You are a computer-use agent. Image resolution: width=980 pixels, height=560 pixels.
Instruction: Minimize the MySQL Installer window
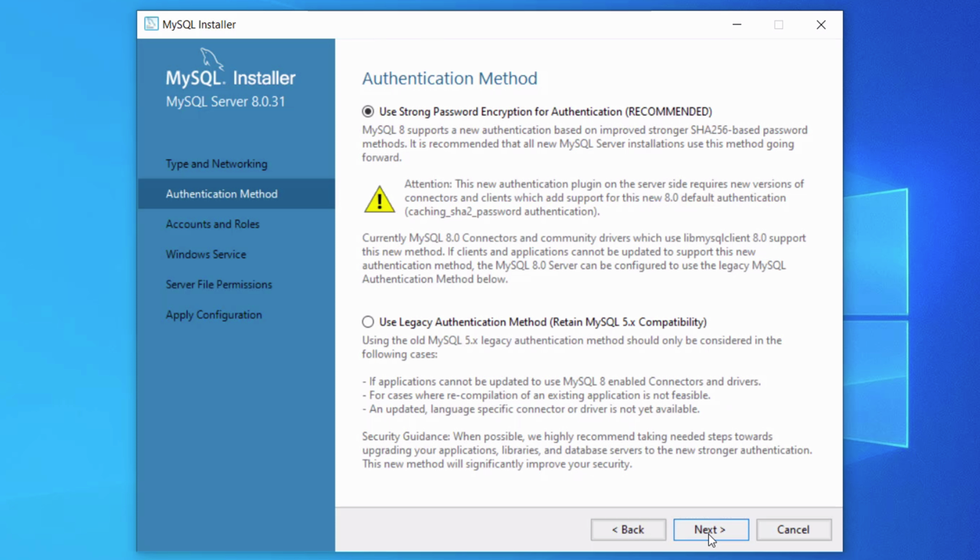(737, 24)
